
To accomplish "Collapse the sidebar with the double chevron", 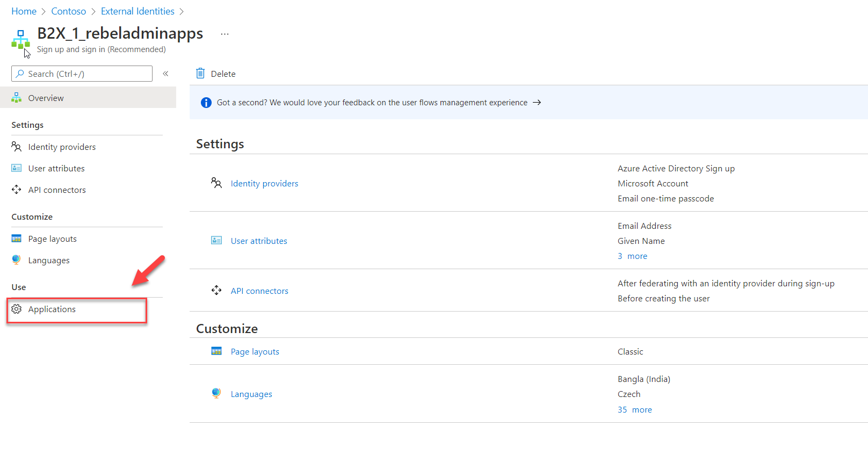I will pos(165,74).
